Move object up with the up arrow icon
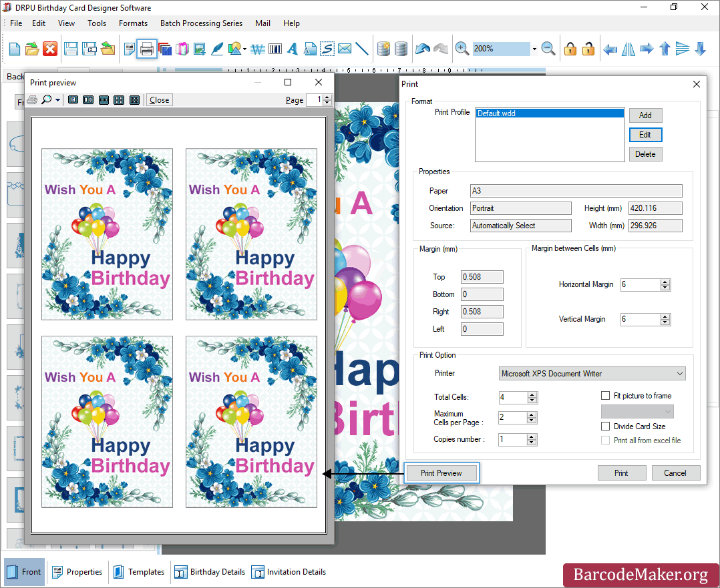Image resolution: width=720 pixels, height=588 pixels. pos(665,49)
